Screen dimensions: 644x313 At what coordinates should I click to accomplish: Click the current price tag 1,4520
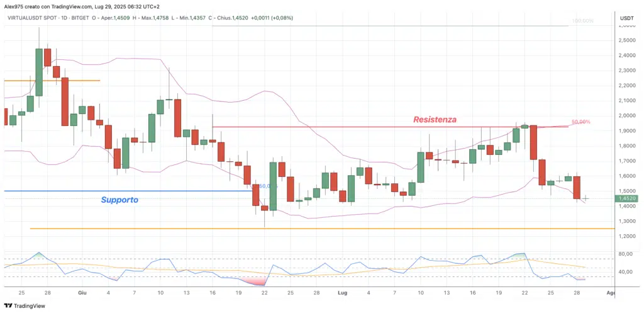(x=626, y=198)
